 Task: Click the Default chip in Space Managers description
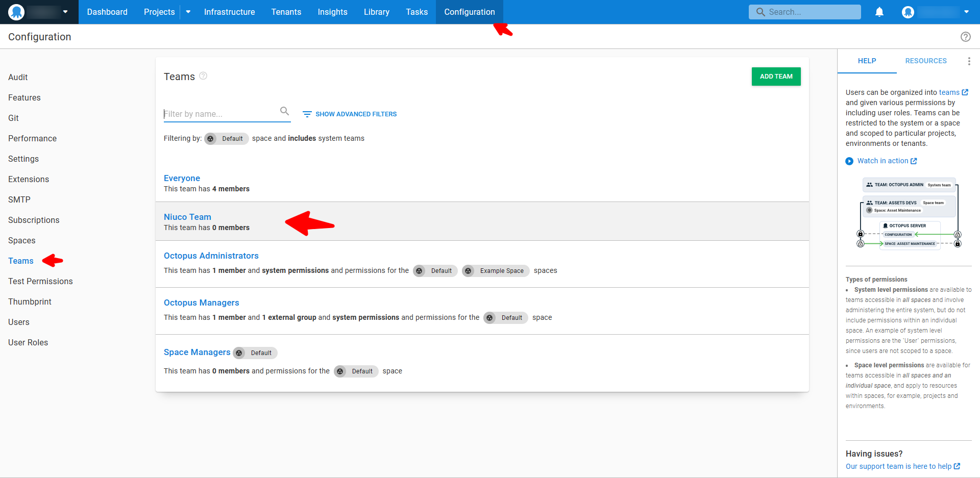click(356, 371)
